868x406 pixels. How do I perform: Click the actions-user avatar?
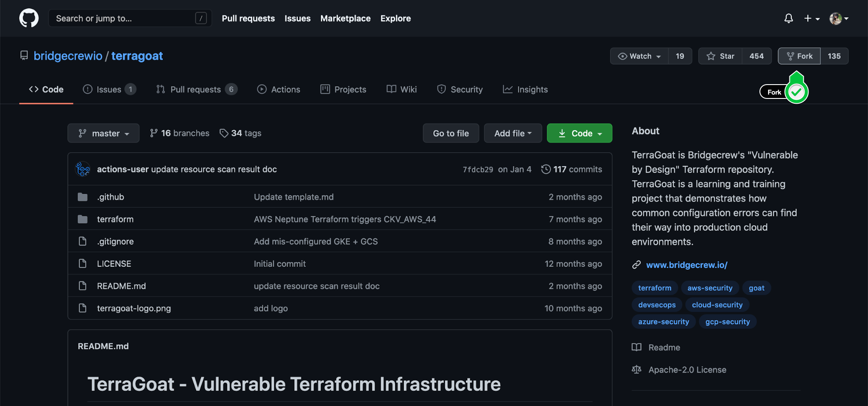coord(83,169)
